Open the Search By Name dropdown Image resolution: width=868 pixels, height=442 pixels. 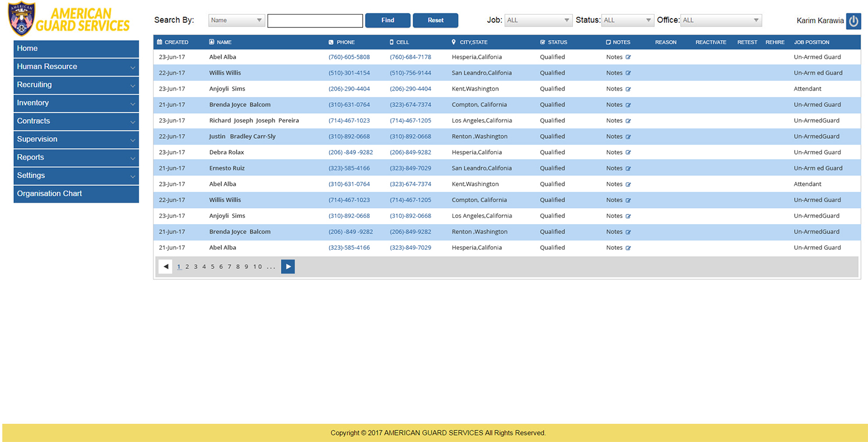pyautogui.click(x=237, y=20)
